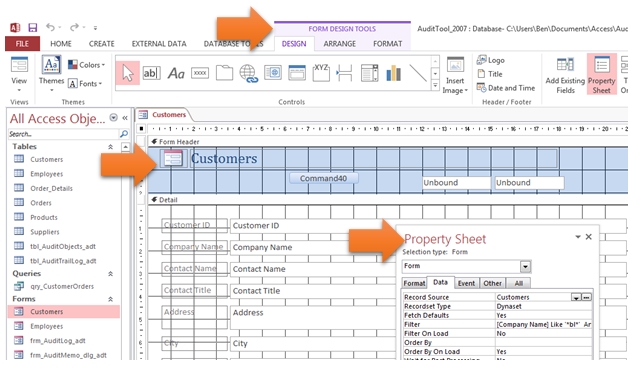Select the Label (Aa) control

(x=176, y=74)
